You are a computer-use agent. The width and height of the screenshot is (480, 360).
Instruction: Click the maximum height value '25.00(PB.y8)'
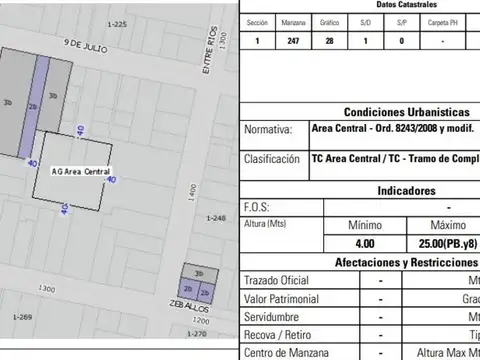[448, 244]
